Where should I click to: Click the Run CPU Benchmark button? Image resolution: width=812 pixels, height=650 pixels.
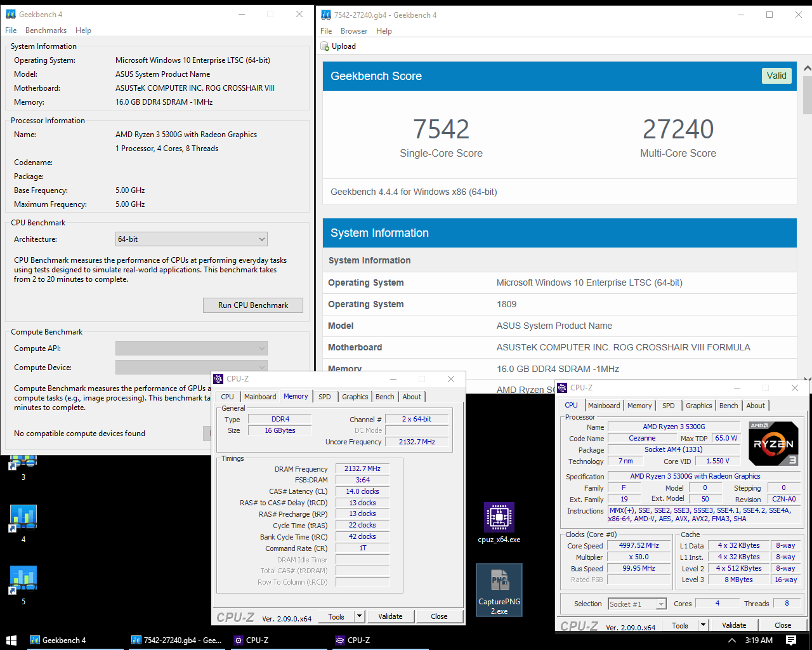coord(253,305)
